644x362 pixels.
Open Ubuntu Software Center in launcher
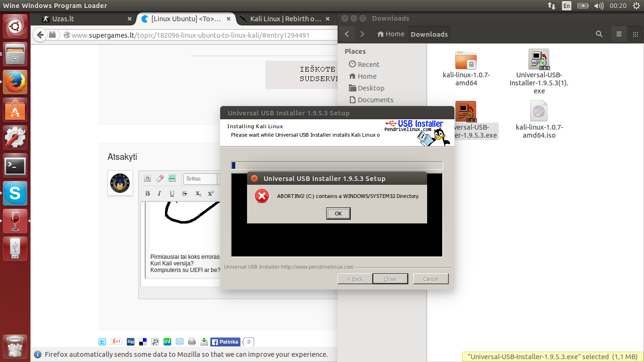(16, 110)
